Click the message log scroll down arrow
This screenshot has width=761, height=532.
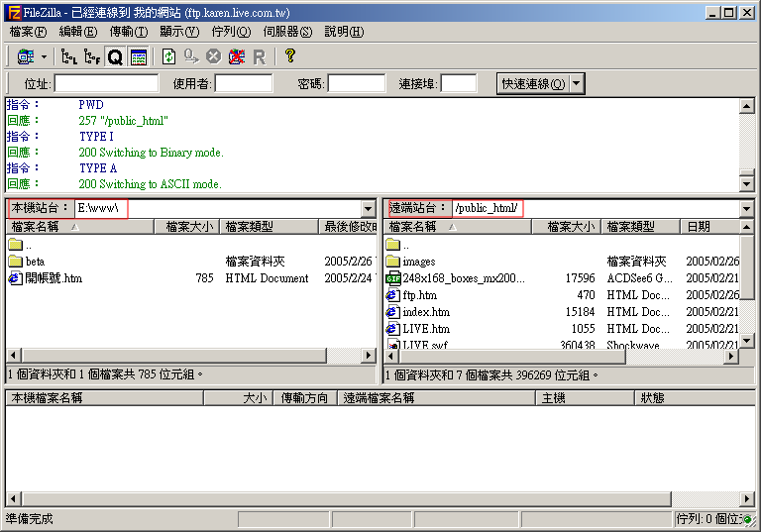coord(746,183)
